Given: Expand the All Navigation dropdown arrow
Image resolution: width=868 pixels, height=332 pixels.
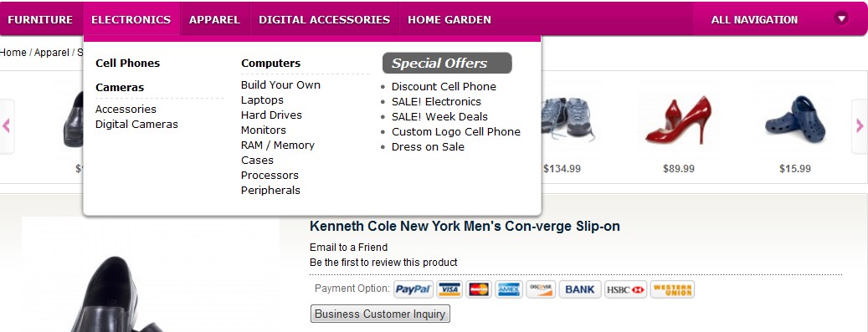Looking at the screenshot, I should [x=841, y=18].
